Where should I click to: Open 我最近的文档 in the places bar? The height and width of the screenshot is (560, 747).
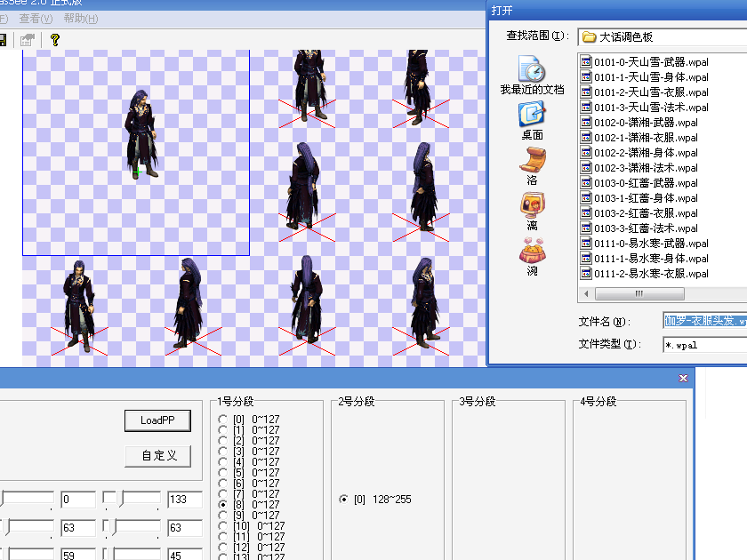(x=532, y=76)
